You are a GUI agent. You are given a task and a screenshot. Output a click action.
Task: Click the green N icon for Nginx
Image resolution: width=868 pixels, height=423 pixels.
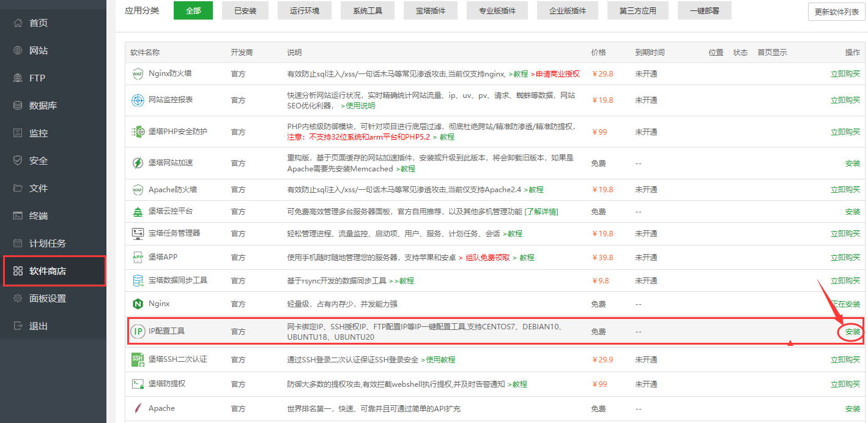(138, 304)
